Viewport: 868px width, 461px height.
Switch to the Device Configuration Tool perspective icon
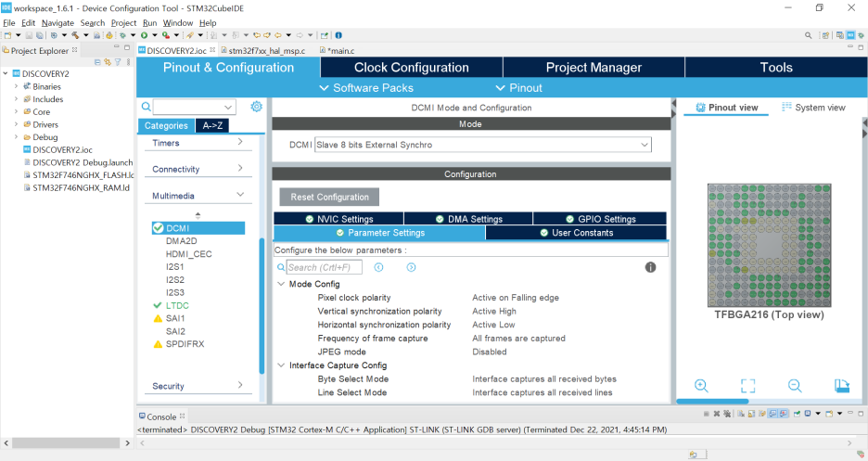tap(850, 35)
